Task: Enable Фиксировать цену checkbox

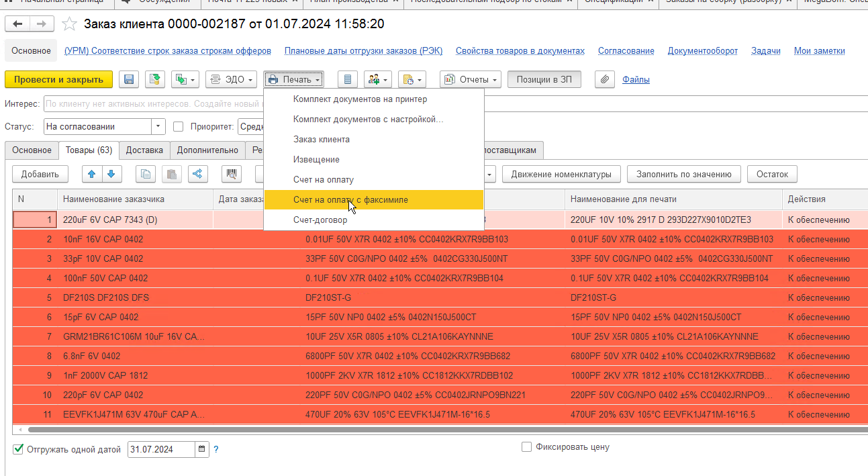Action: point(527,446)
